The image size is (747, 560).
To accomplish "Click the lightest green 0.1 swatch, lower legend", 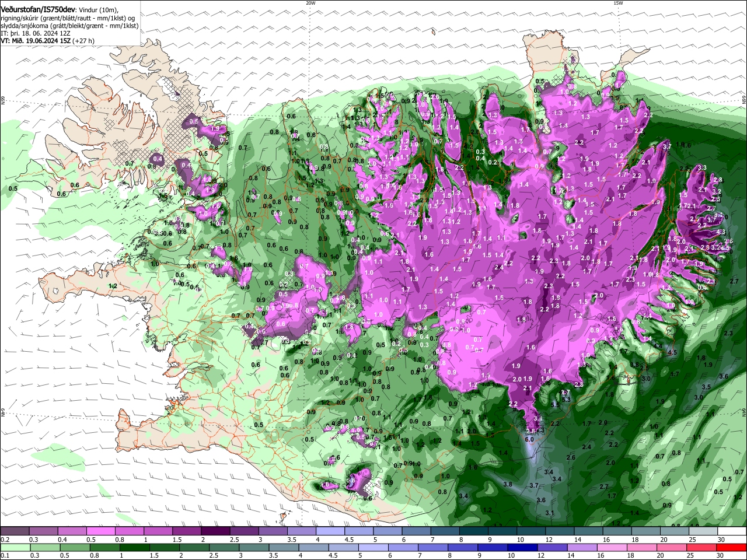I will 14,547.
